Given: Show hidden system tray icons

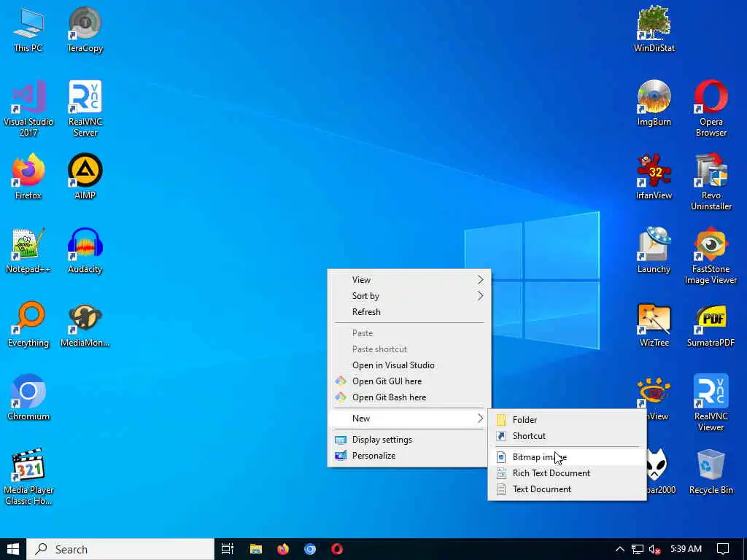Looking at the screenshot, I should [620, 549].
